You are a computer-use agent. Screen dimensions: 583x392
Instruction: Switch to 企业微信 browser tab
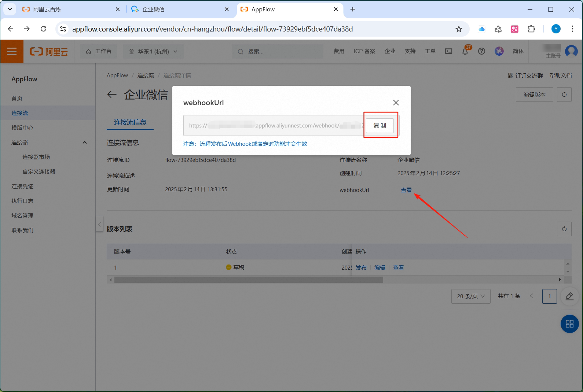click(x=180, y=9)
